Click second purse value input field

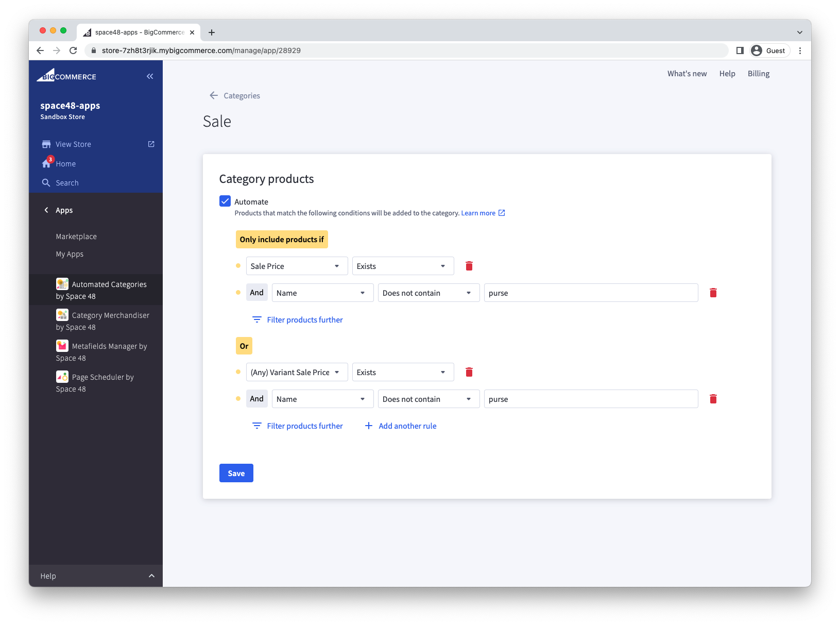click(x=591, y=399)
